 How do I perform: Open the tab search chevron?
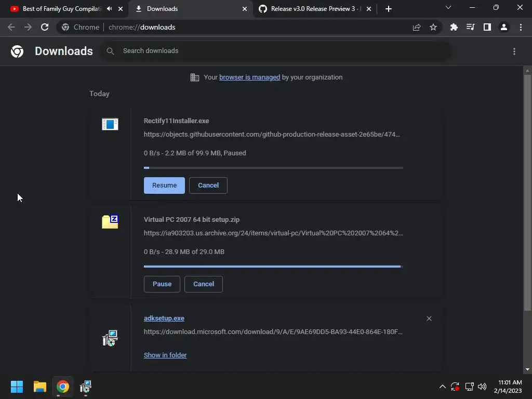448,7
